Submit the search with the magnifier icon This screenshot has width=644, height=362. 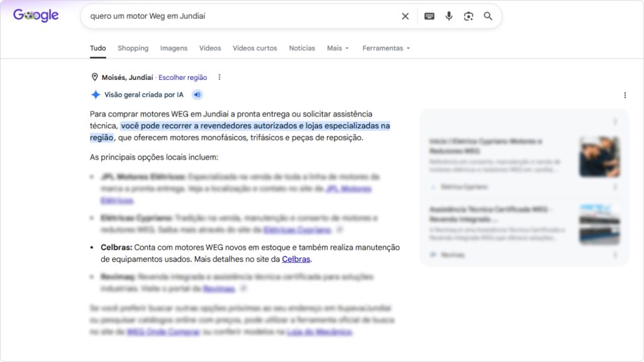488,16
